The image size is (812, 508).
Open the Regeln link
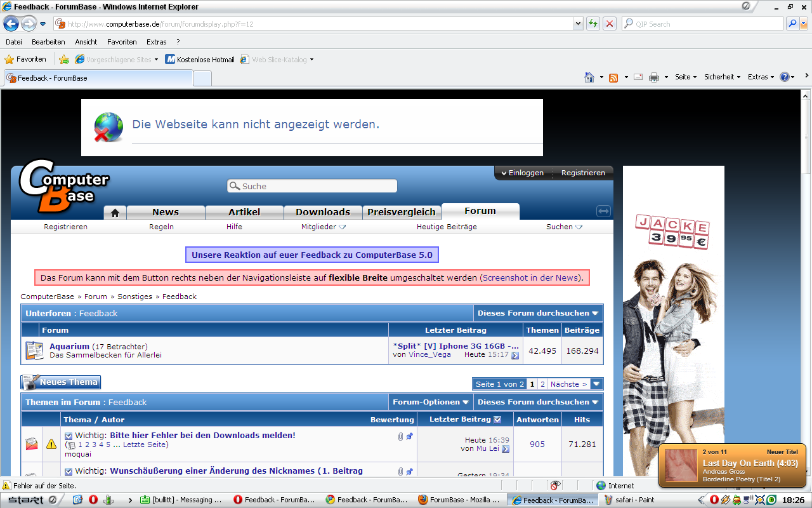pos(161,227)
